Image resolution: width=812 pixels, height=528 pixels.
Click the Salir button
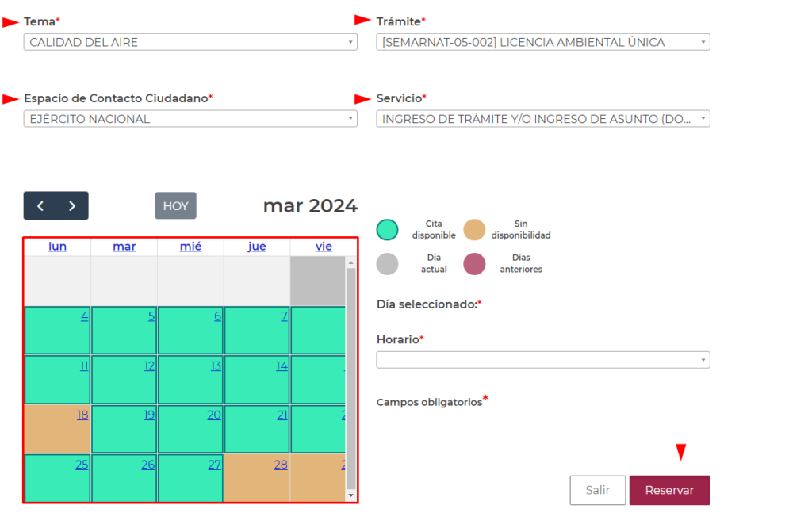597,490
